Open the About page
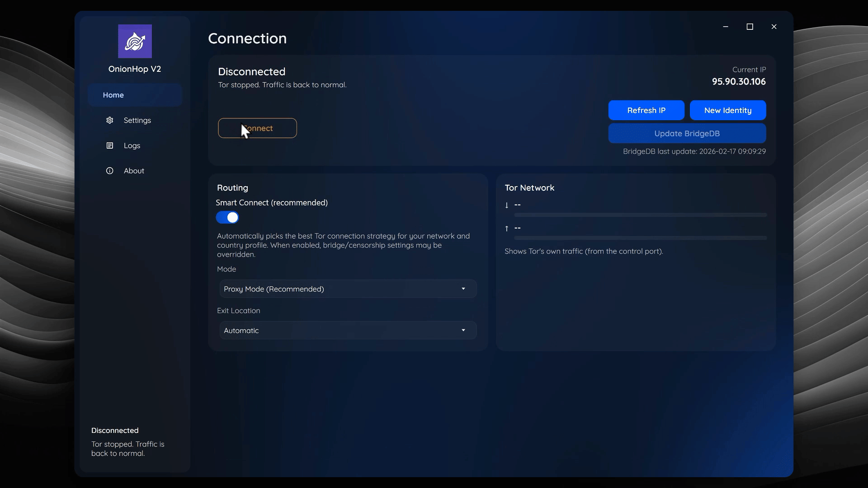 coord(134,171)
